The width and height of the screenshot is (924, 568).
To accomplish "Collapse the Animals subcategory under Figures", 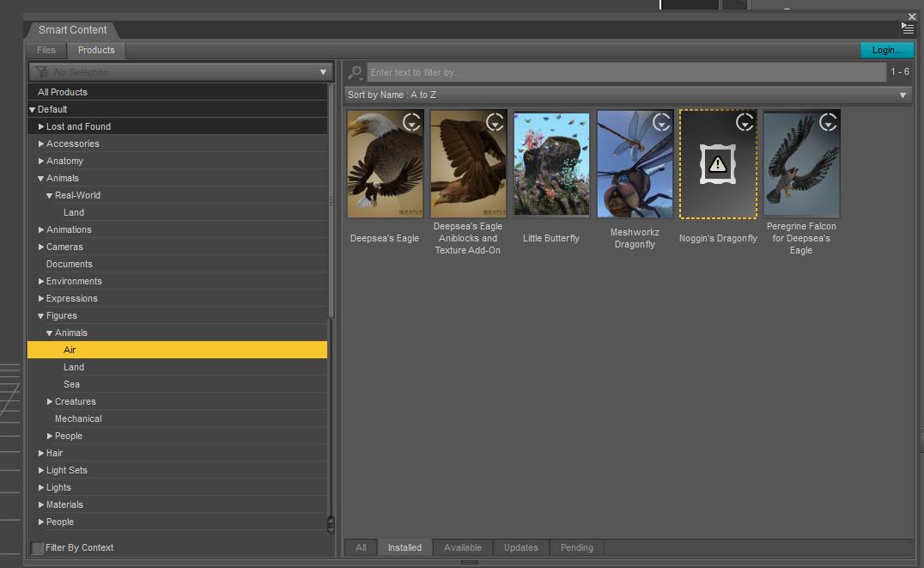I will (50, 333).
